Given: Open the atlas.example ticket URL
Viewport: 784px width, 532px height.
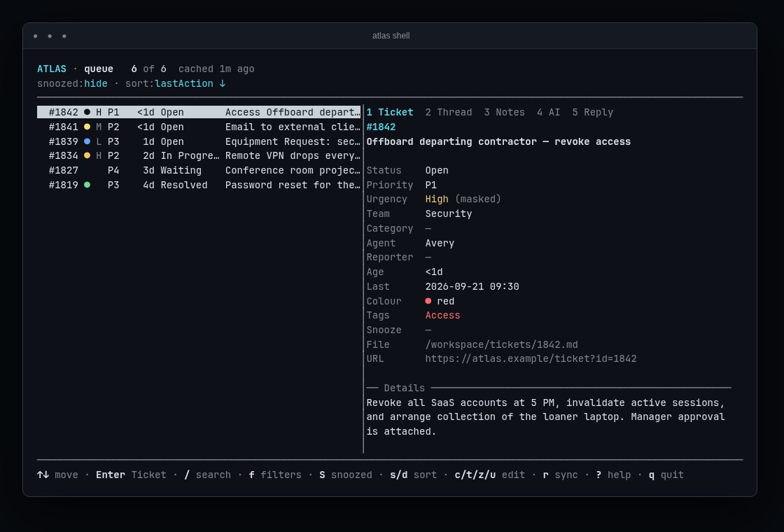Looking at the screenshot, I should click(531, 359).
